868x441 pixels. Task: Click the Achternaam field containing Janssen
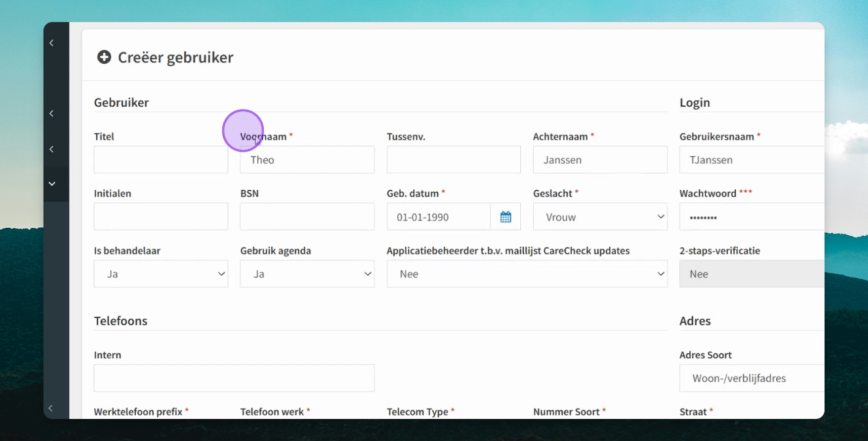pyautogui.click(x=600, y=160)
